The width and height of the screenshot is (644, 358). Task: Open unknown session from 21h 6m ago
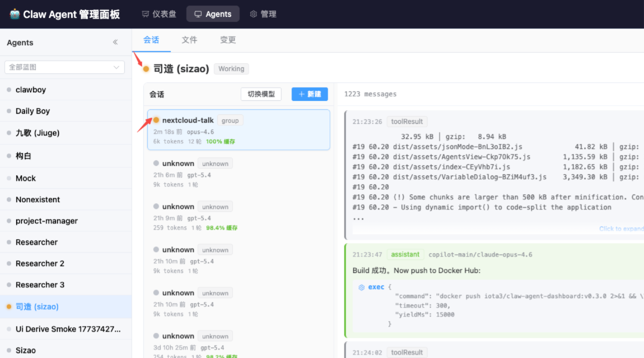tap(238, 174)
